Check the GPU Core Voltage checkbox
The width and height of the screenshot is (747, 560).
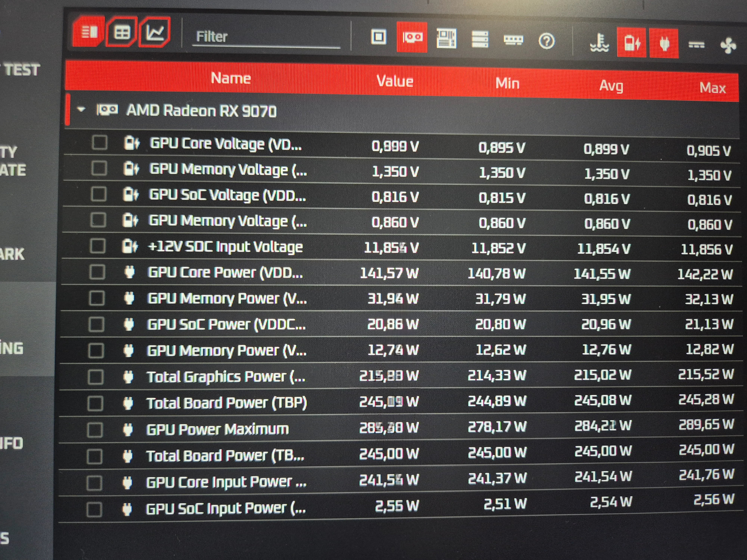pyautogui.click(x=100, y=142)
